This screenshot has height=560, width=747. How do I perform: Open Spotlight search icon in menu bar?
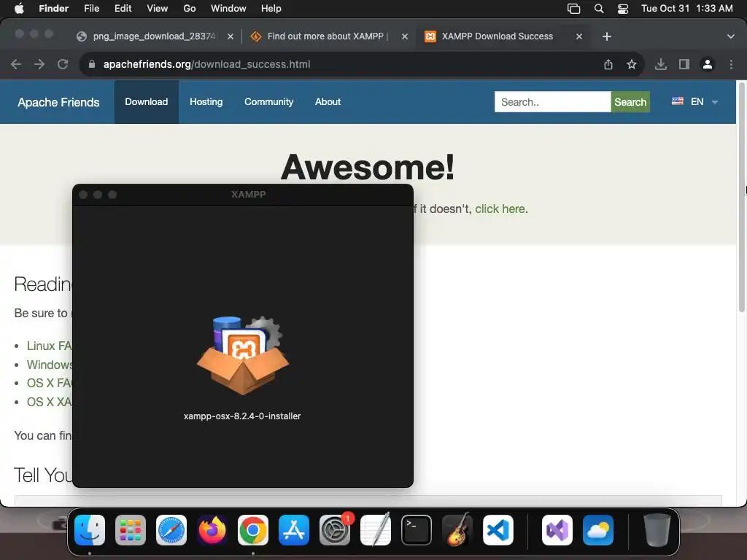tap(599, 9)
